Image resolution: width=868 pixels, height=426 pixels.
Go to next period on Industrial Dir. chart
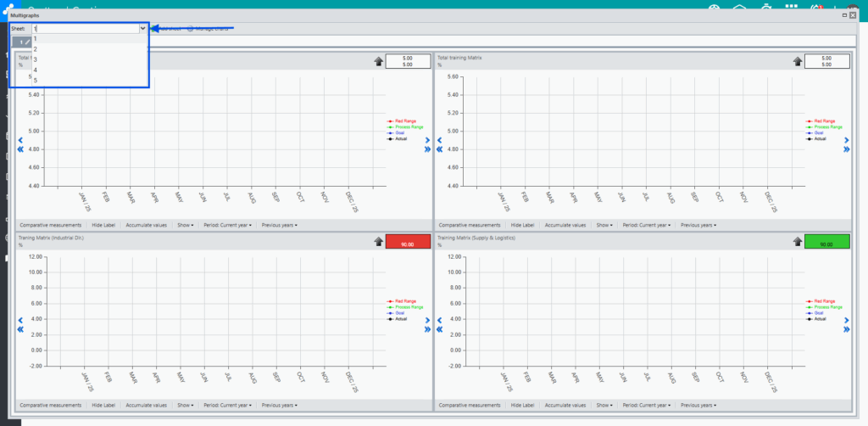[x=427, y=320]
